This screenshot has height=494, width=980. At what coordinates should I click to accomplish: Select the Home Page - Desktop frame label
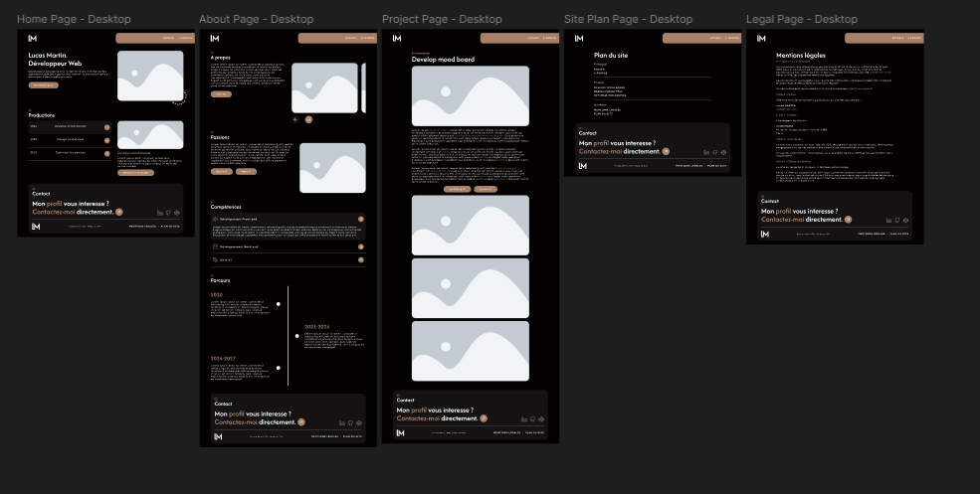point(74,20)
